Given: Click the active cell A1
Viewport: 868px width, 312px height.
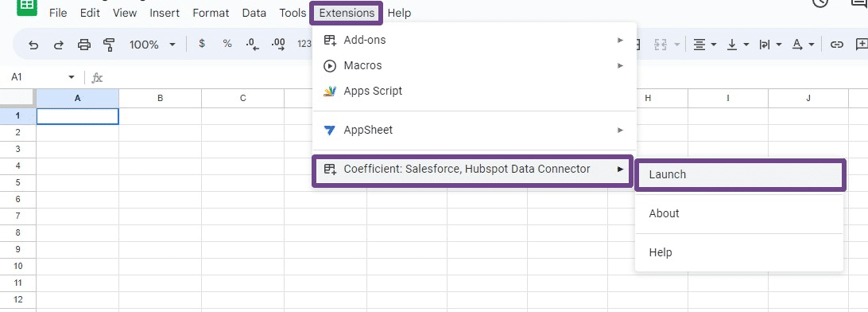Looking at the screenshot, I should [78, 116].
